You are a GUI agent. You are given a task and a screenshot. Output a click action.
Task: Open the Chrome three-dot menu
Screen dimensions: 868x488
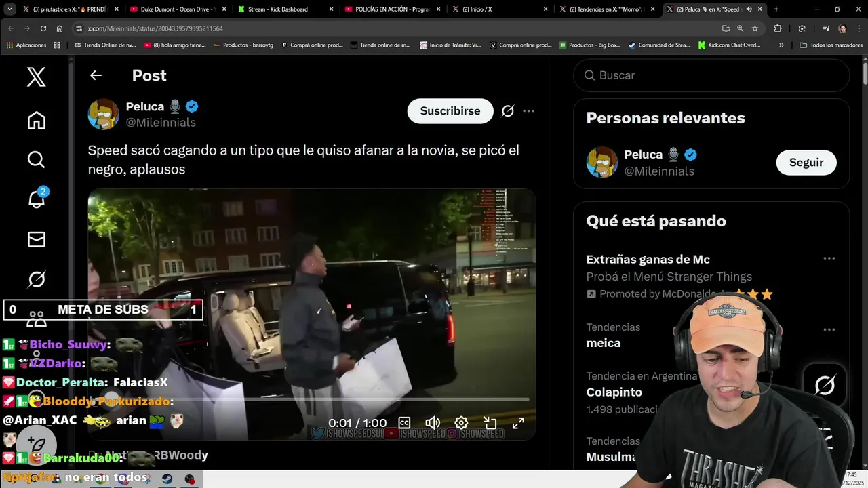(859, 28)
